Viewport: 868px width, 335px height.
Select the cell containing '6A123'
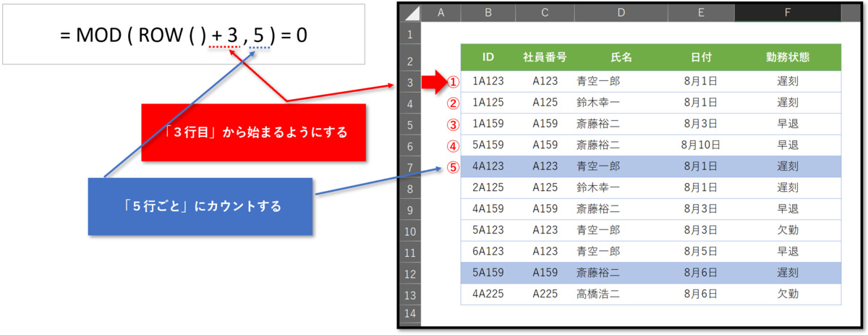tap(489, 252)
